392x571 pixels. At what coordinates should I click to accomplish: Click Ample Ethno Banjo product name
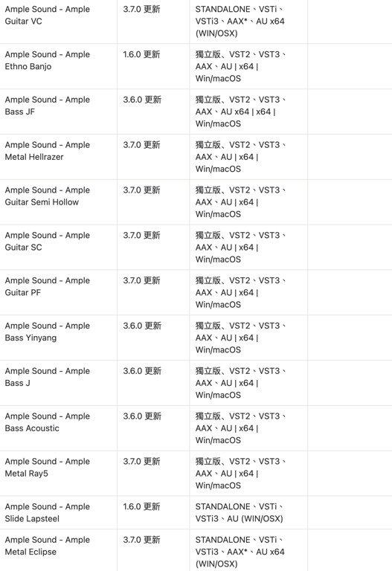point(48,60)
